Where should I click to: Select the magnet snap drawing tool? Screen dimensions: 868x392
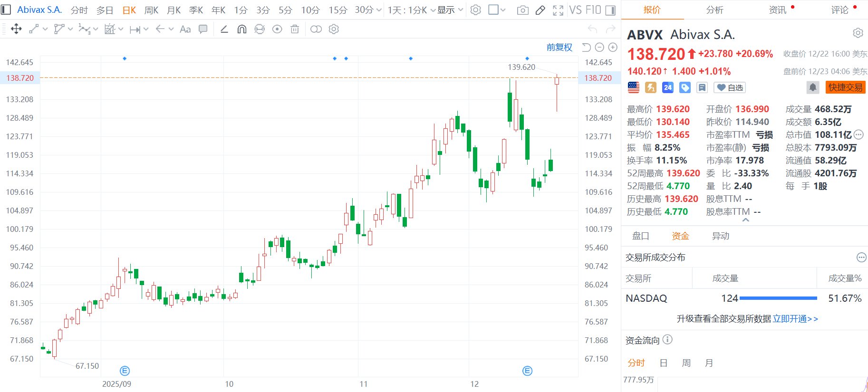click(242, 29)
